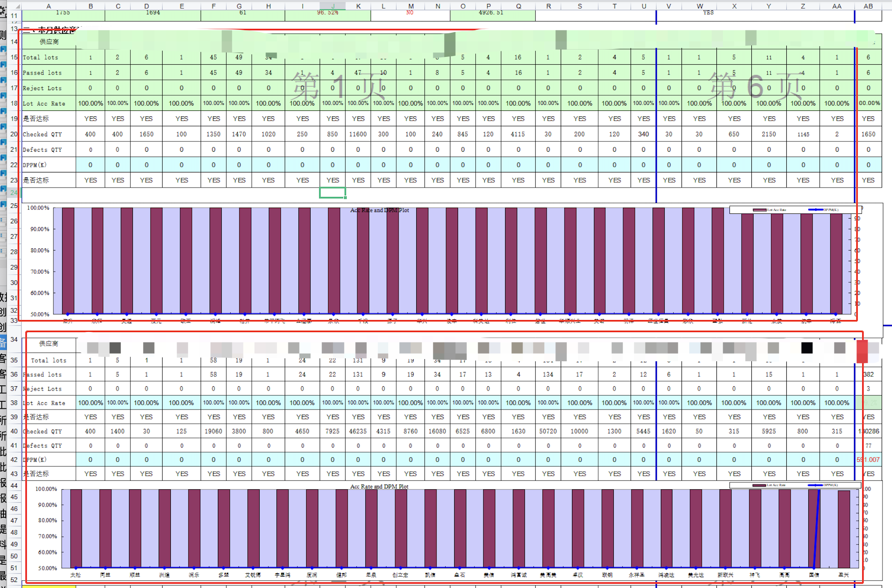
Task: Select the upper chart title 'Acc Rate and DPM Plot'
Action: click(x=380, y=210)
